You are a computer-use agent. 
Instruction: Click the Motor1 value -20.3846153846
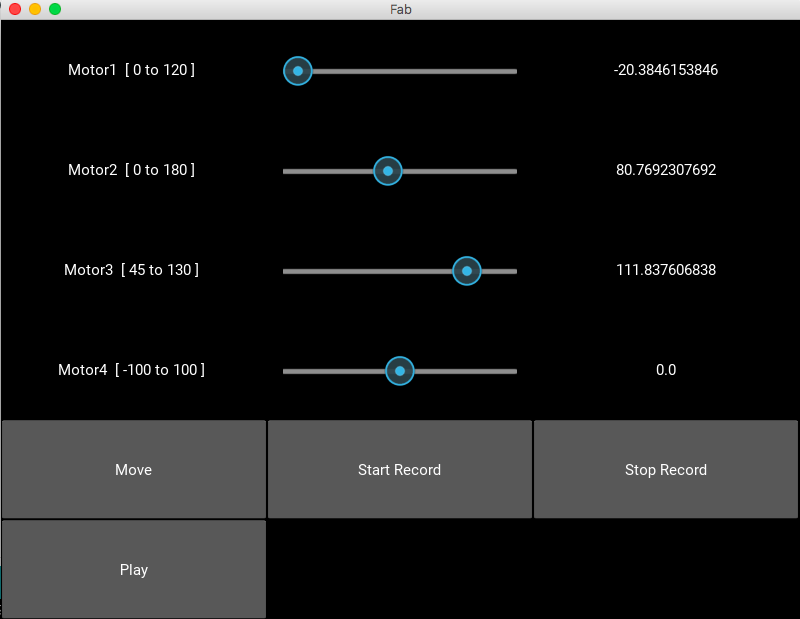click(x=666, y=70)
